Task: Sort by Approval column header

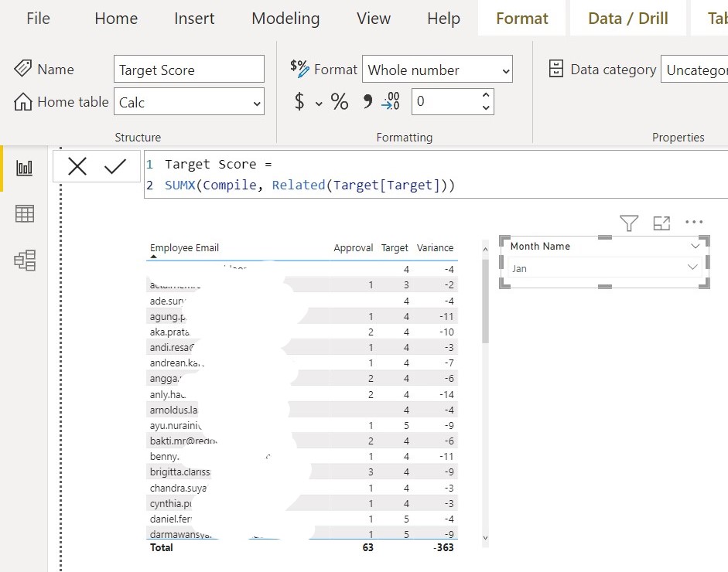Action: point(353,247)
